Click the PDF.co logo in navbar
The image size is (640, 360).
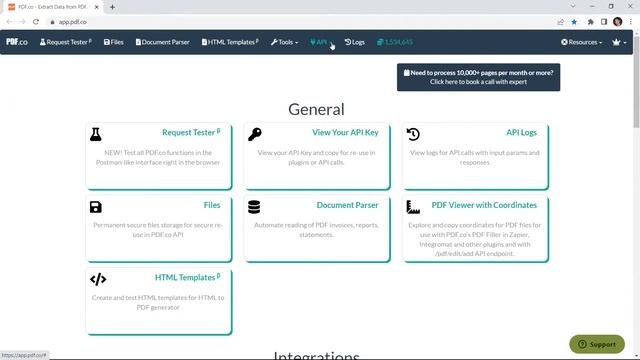17,42
